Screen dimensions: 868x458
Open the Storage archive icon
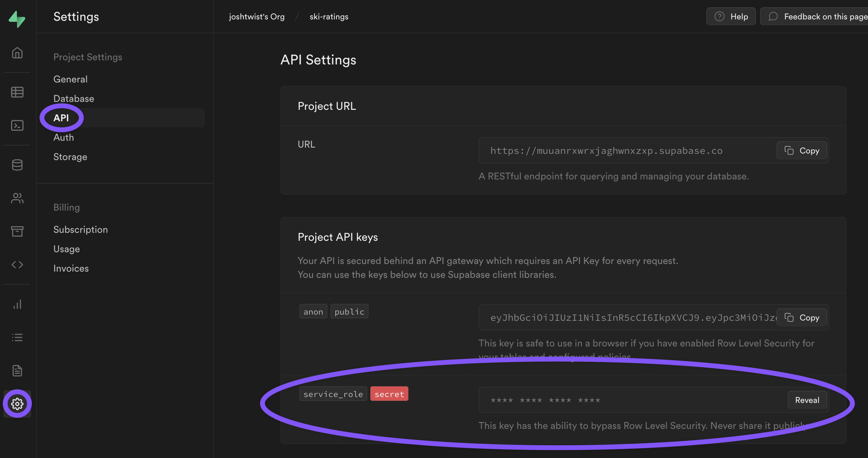pos(17,231)
